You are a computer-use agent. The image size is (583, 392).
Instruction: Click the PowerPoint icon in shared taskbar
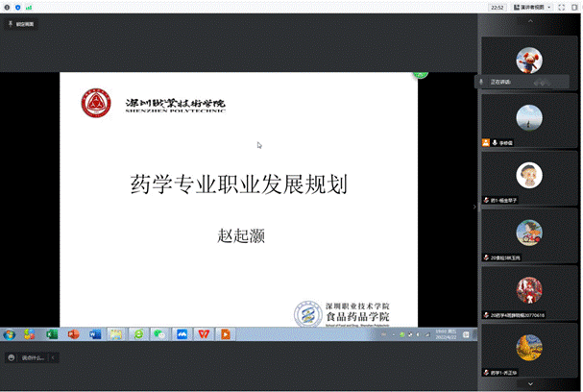coord(73,333)
